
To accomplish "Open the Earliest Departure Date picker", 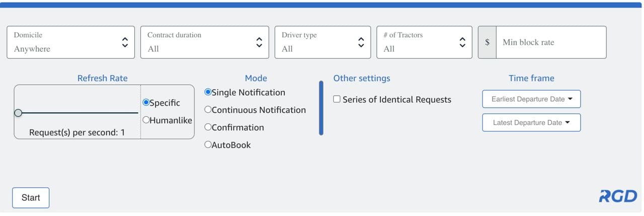I will 531,99.
